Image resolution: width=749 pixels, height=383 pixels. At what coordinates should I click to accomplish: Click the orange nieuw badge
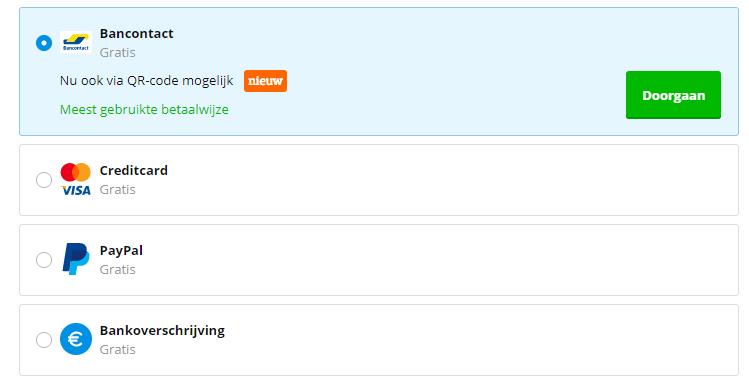pos(265,81)
